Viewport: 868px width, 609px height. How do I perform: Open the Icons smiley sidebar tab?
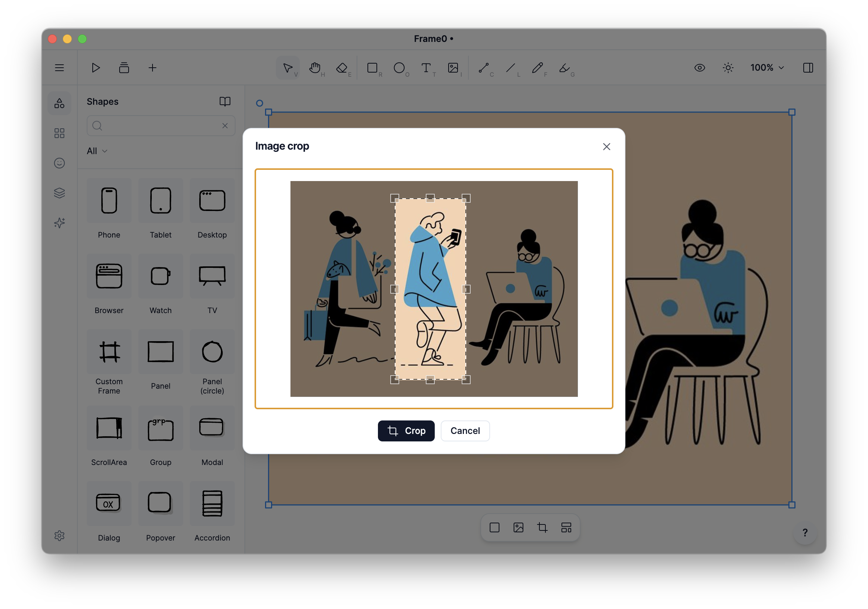click(59, 163)
